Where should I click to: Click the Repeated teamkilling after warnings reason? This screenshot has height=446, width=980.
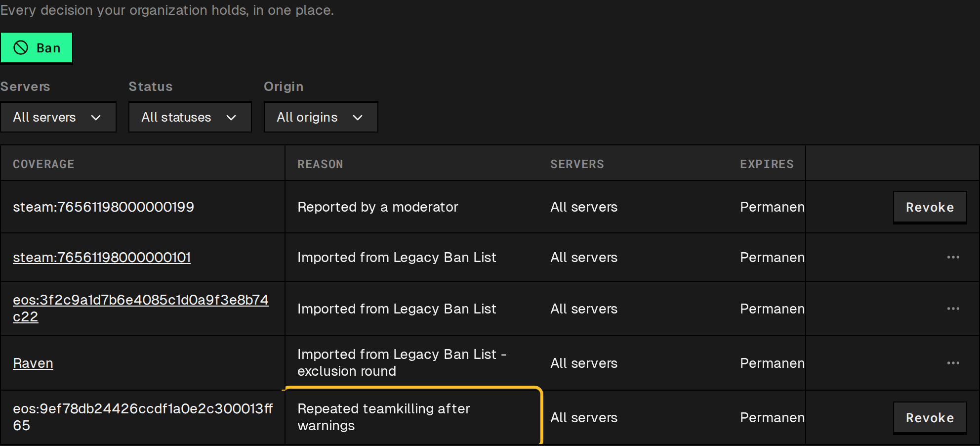(x=384, y=417)
